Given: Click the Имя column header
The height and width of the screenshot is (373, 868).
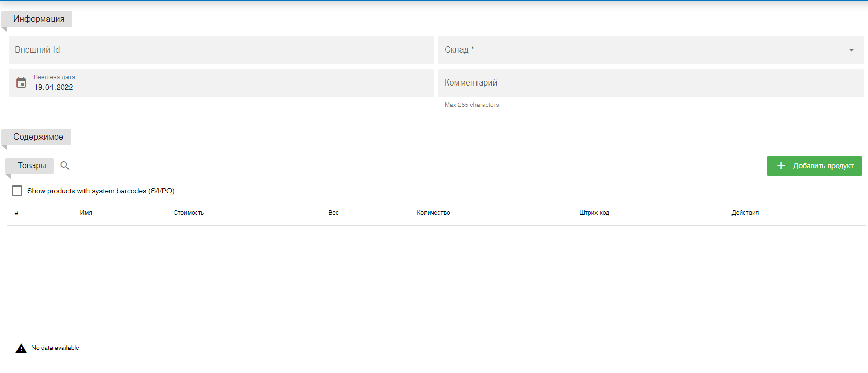Looking at the screenshot, I should click(86, 213).
